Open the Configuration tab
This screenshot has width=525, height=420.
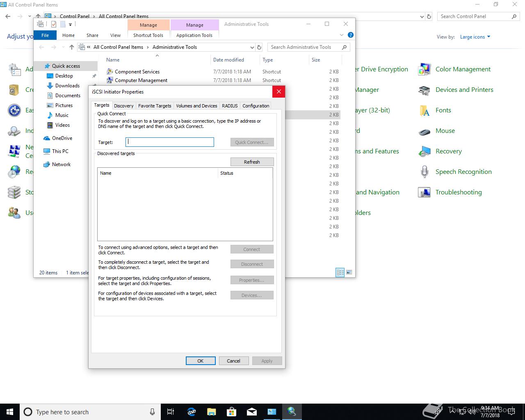(256, 106)
